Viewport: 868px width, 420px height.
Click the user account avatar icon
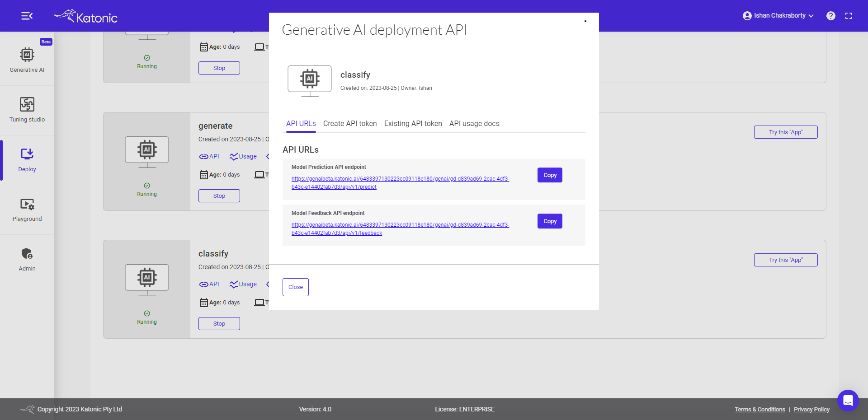point(747,16)
